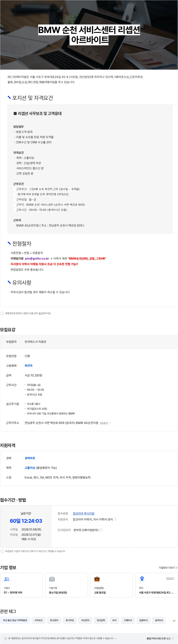Open 잡코리아 즉시지원 application link
The height and width of the screenshot is (644, 178).
pyautogui.click(x=83, y=513)
